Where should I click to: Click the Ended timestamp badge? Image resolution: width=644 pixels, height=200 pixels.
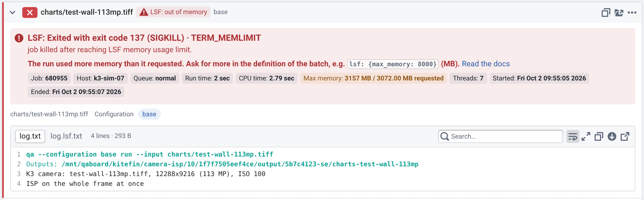click(76, 92)
